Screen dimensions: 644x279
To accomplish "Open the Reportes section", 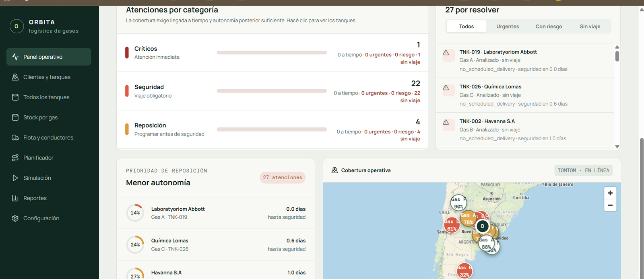I will click(49, 198).
